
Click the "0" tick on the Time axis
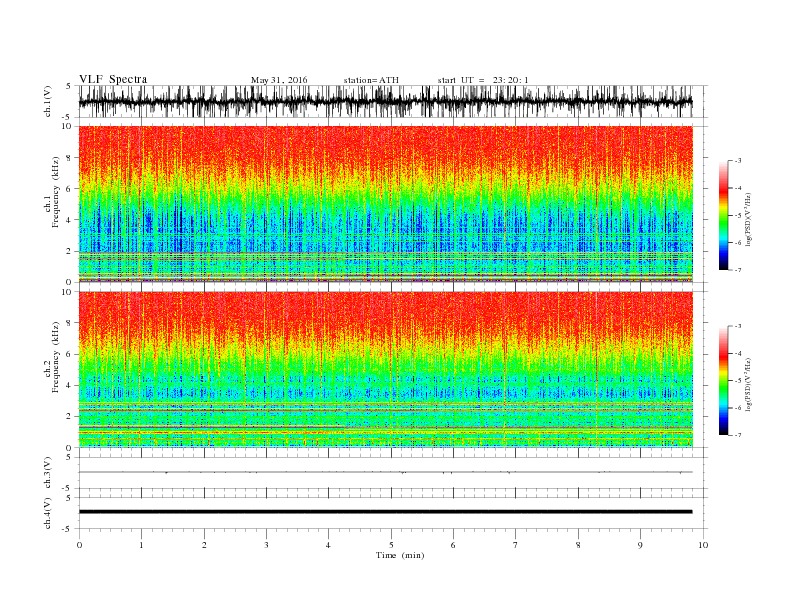click(x=79, y=545)
